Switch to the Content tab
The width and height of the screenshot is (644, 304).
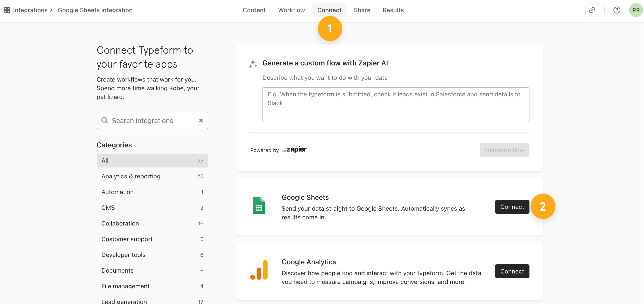point(254,10)
